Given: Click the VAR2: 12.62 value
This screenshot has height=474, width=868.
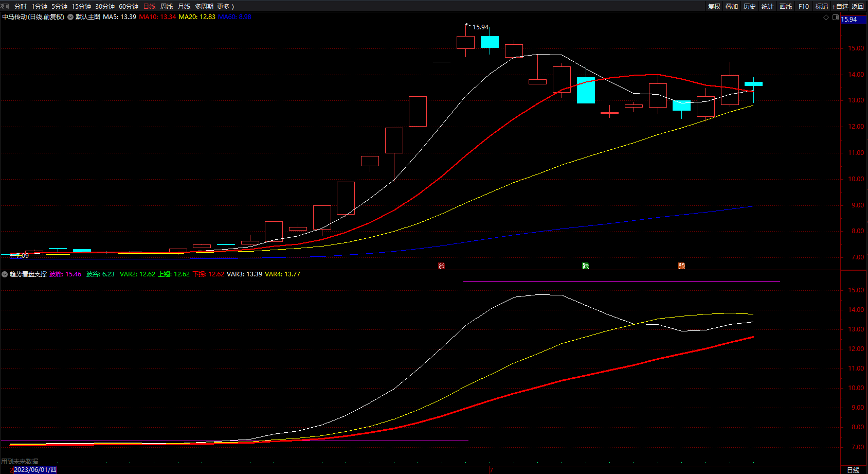Looking at the screenshot, I should [x=137, y=274].
